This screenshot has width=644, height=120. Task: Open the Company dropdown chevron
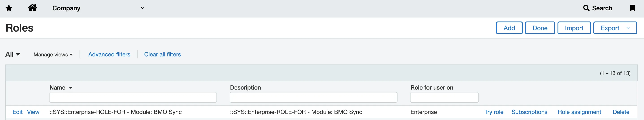143,8
